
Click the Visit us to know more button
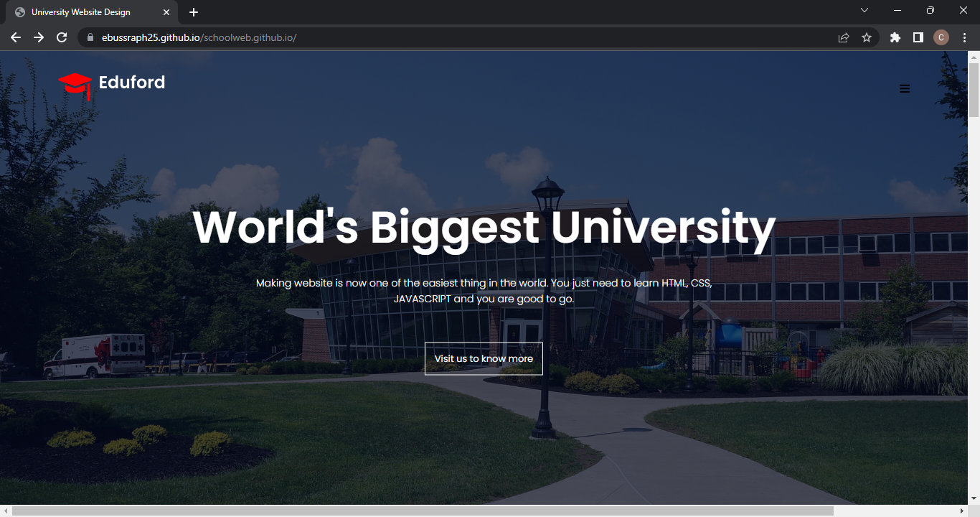click(484, 358)
